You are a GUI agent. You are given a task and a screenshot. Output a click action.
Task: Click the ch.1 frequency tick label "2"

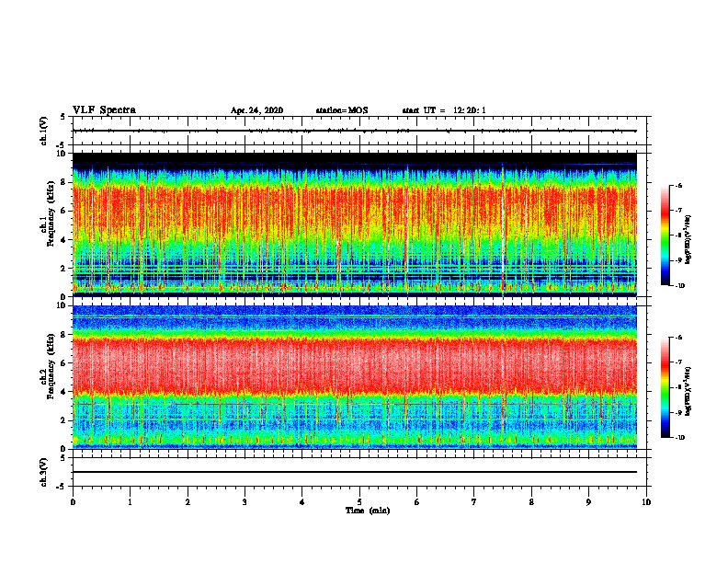(63, 269)
